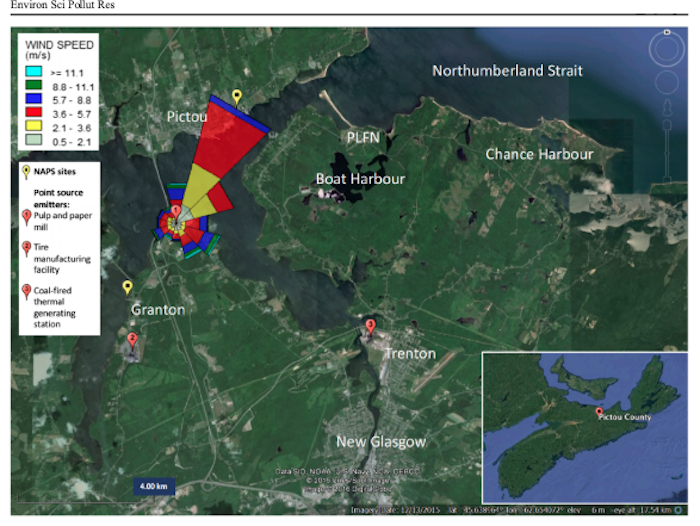This screenshot has height=526, width=700.
Task: Click the blue 5.7 - 8.8 legend swatch
Action: tap(32, 100)
